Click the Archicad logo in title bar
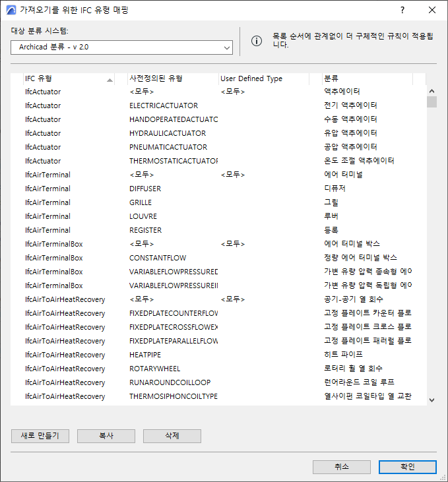This screenshot has width=448, height=482. [x=11, y=10]
